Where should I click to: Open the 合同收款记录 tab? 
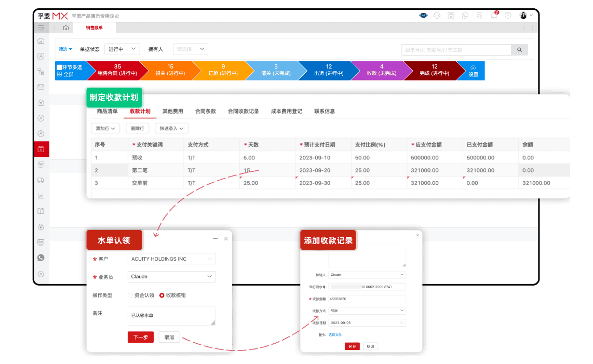pos(243,111)
